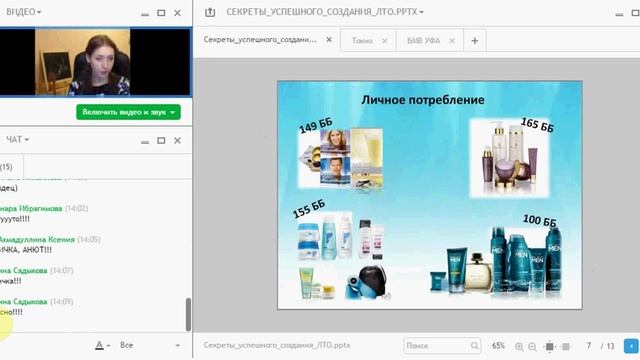The height and width of the screenshot is (360, 640).
Task: Switch to the Токио tab
Action: (x=362, y=41)
